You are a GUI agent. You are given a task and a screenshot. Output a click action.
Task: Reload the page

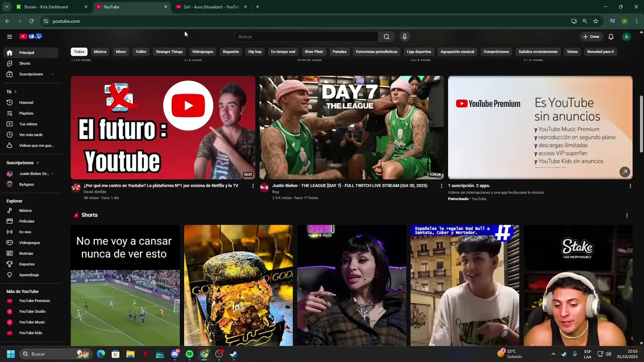pyautogui.click(x=31, y=21)
